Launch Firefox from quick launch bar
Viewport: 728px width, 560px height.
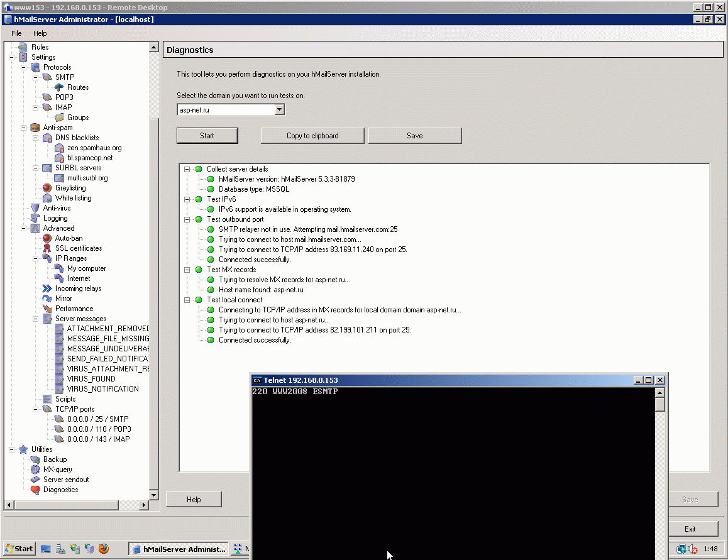click(104, 549)
